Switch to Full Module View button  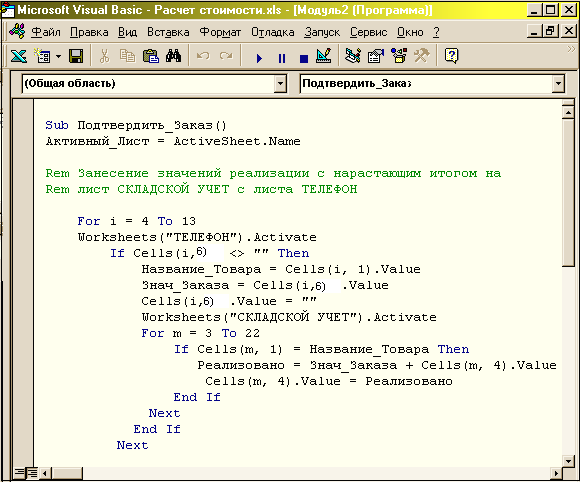[x=32, y=472]
